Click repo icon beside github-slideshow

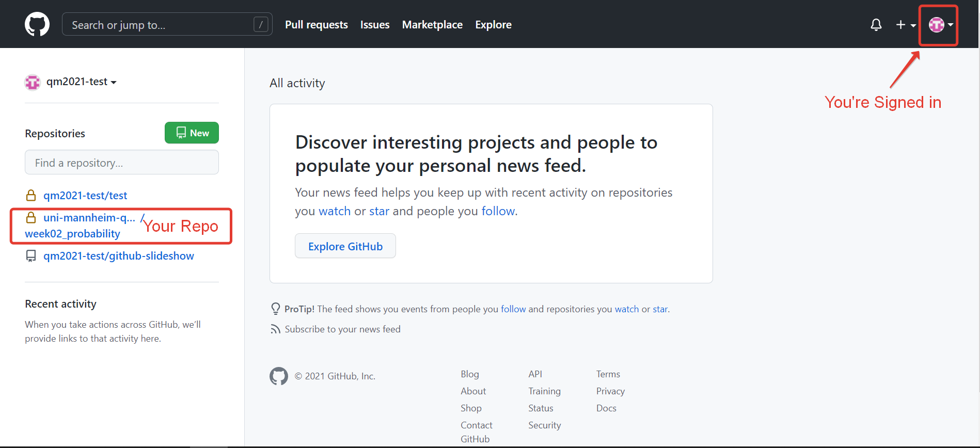click(31, 256)
